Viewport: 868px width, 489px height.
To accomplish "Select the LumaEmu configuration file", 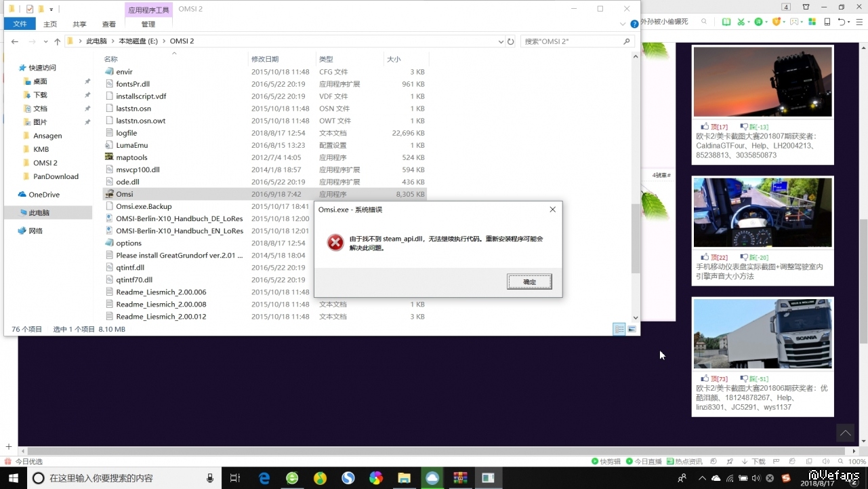I will pyautogui.click(x=131, y=145).
